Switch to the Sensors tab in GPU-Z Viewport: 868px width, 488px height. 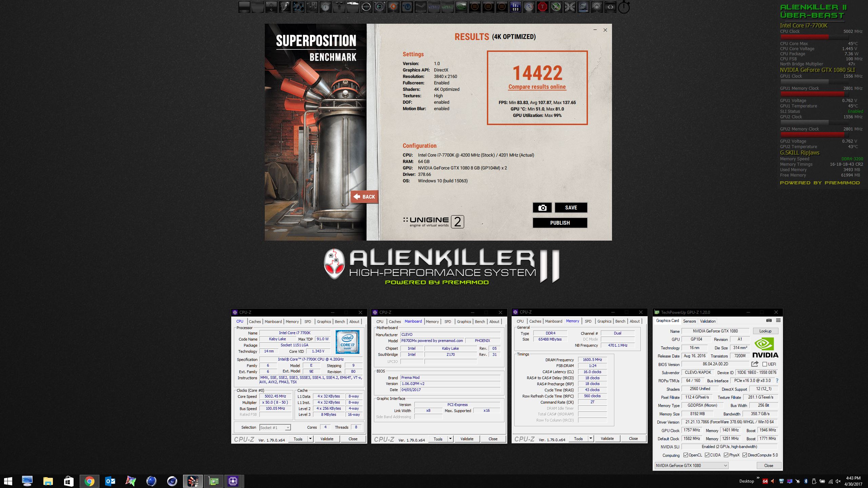[689, 321]
